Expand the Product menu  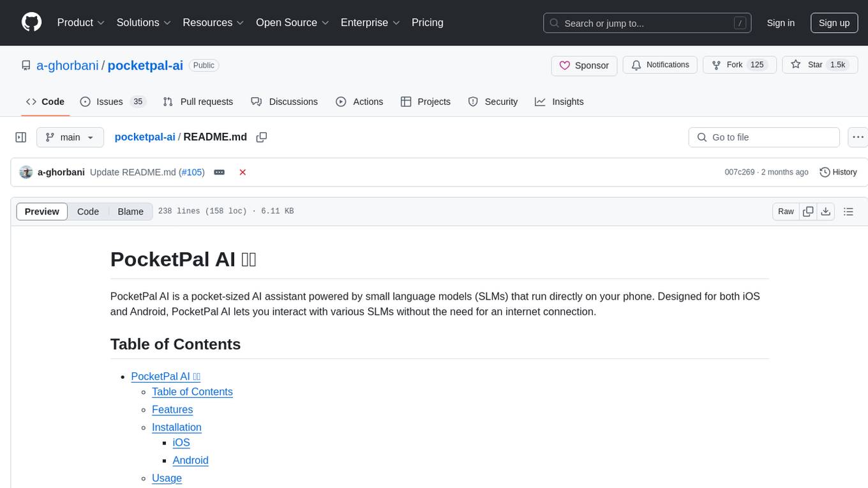click(x=80, y=22)
